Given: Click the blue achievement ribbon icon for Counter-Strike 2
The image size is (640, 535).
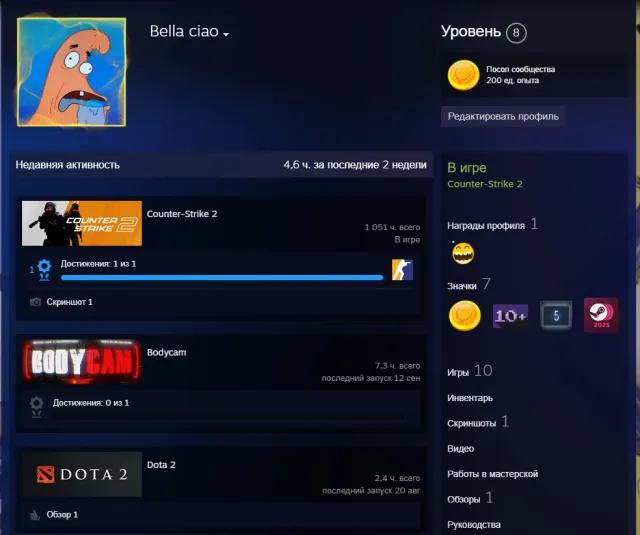Looking at the screenshot, I should [44, 270].
